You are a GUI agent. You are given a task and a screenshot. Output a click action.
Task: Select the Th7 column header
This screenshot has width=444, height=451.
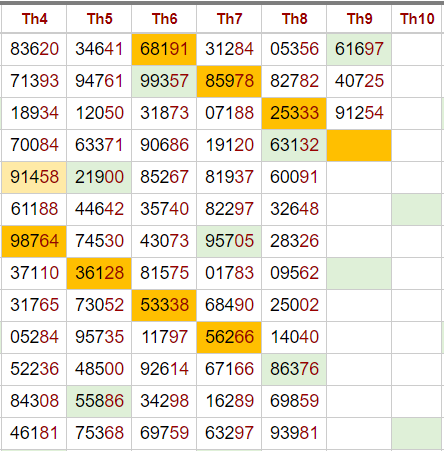(229, 19)
